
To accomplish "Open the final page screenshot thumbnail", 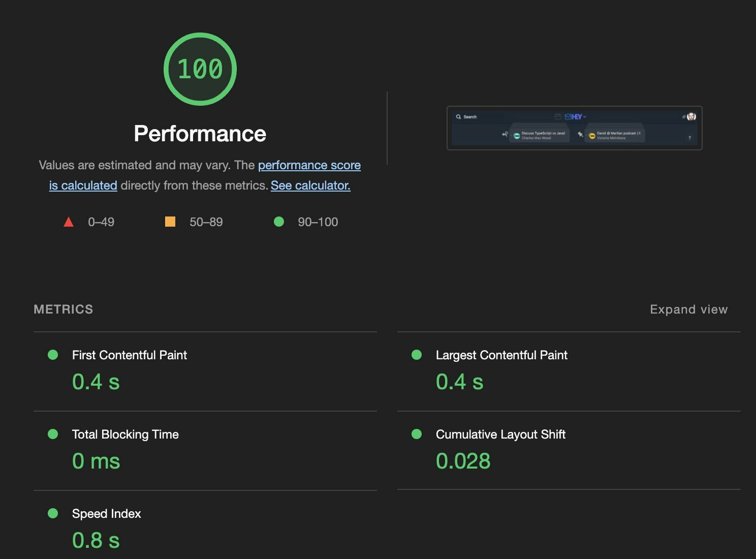I will point(575,128).
